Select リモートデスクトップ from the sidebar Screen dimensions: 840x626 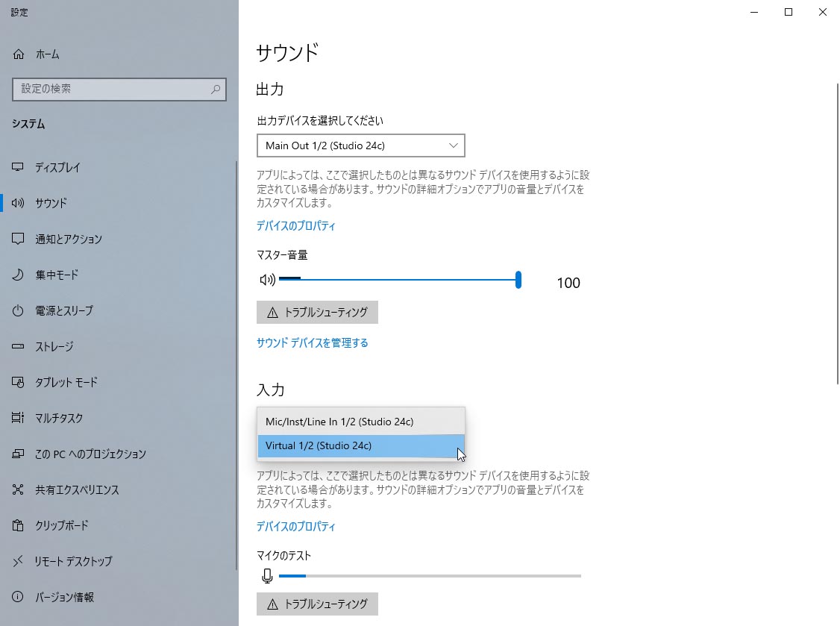click(72, 561)
